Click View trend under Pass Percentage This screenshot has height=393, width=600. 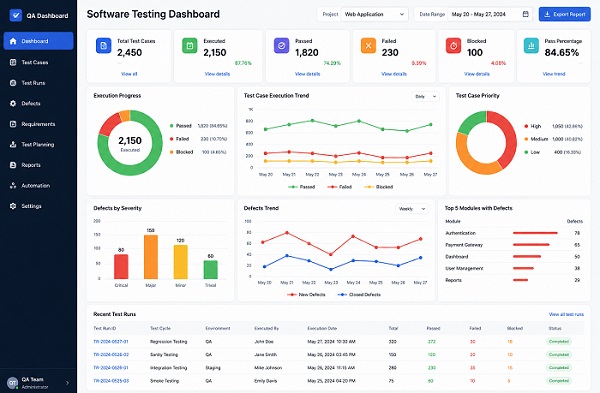[x=554, y=74]
